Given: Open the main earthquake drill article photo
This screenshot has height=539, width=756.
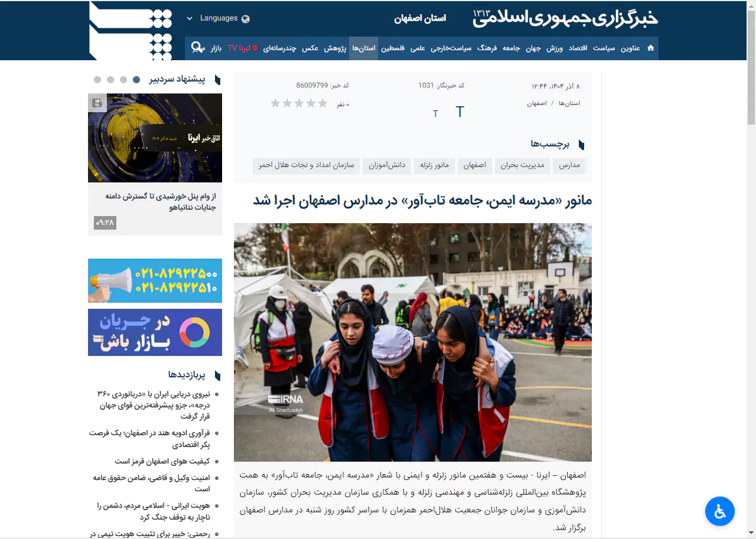Looking at the screenshot, I should point(412,342).
